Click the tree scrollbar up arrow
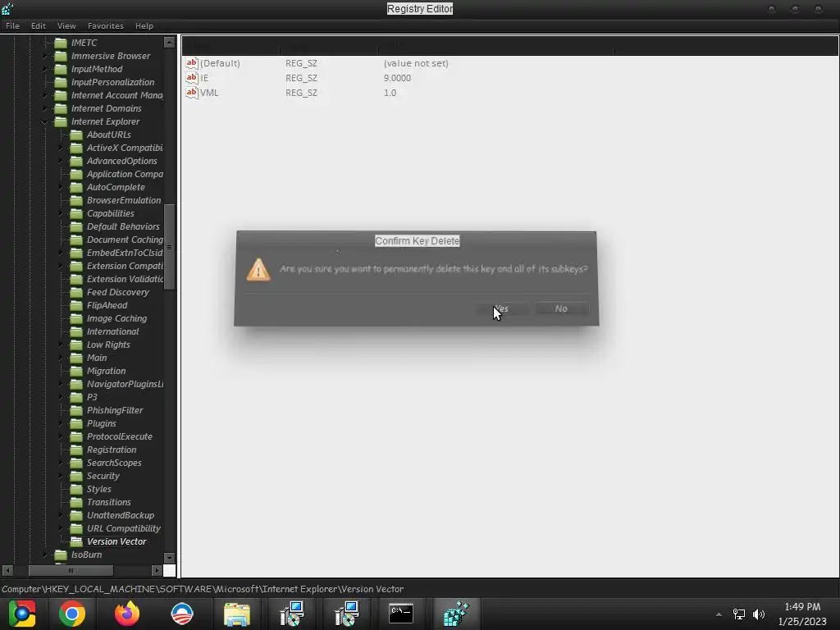Viewport: 840px width, 630px height. coord(169,43)
